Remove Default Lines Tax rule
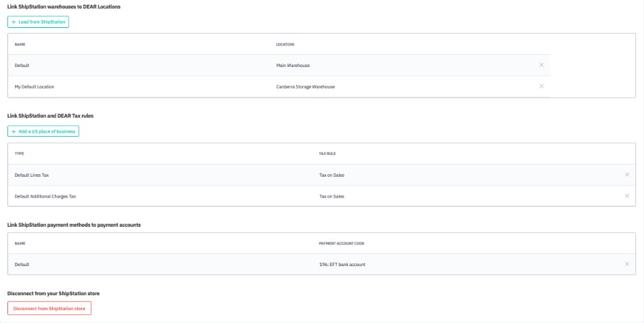 [x=627, y=175]
